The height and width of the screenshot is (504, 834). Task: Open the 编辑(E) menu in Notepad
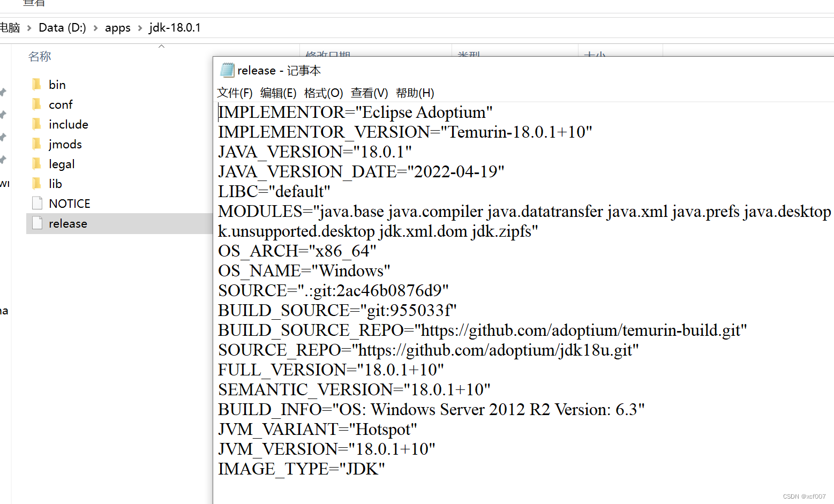tap(278, 93)
